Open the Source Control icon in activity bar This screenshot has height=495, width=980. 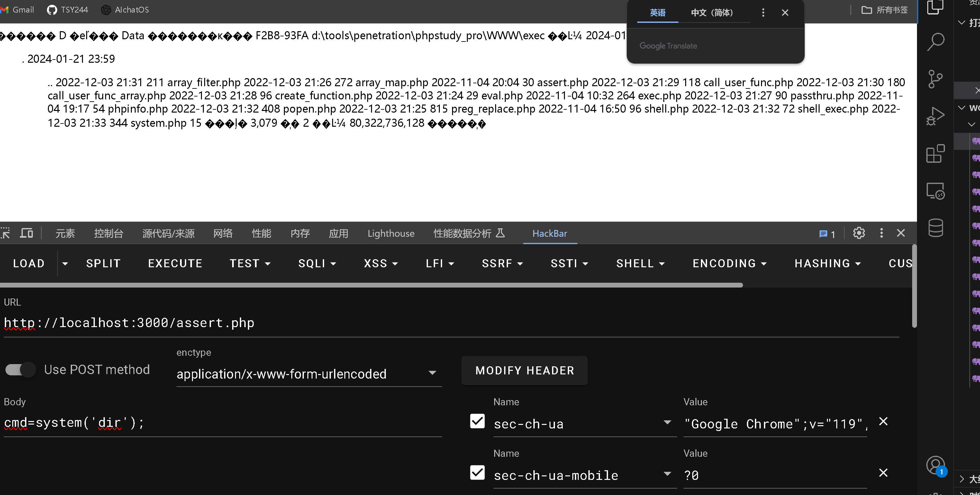tap(936, 79)
